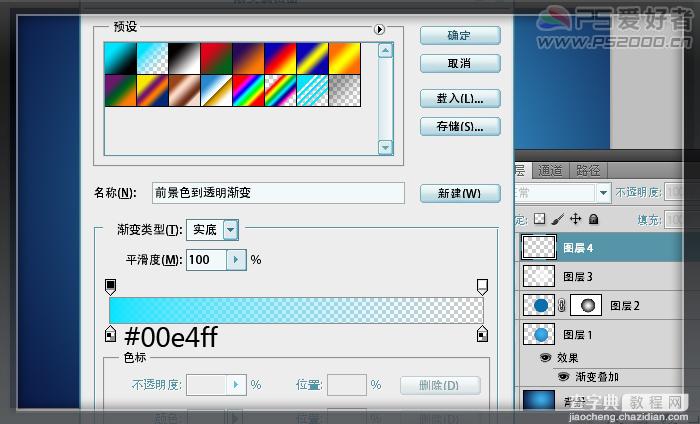Screen dimensions: 700x424
Task: Toggle the 图层 2 mask link icon
Action: [x=562, y=305]
